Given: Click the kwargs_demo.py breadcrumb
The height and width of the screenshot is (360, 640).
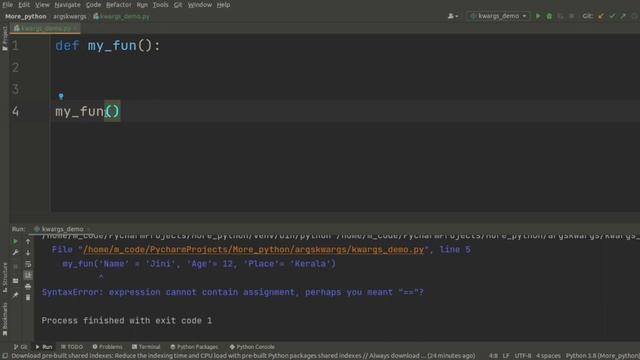Looking at the screenshot, I should (122, 16).
